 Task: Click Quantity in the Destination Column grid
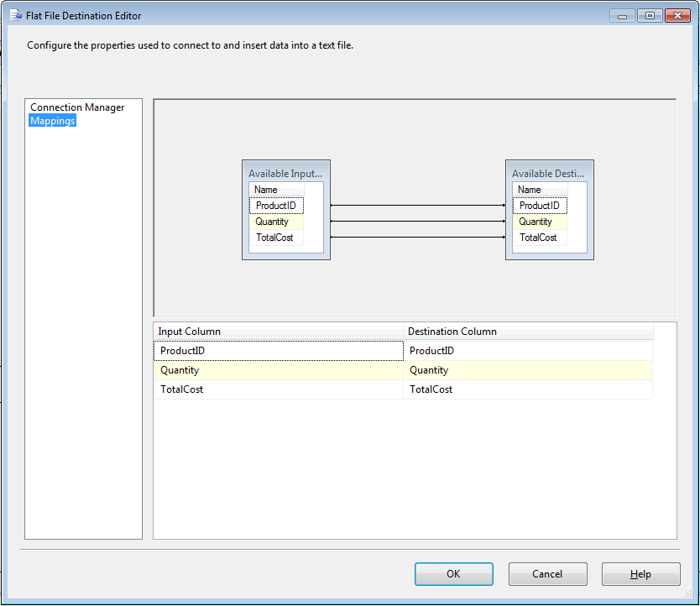pos(528,370)
